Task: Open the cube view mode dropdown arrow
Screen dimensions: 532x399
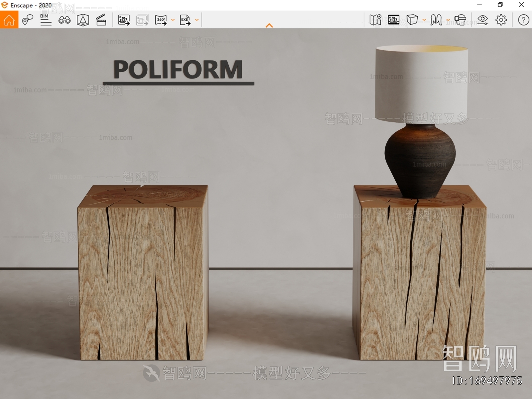Action: (424, 20)
